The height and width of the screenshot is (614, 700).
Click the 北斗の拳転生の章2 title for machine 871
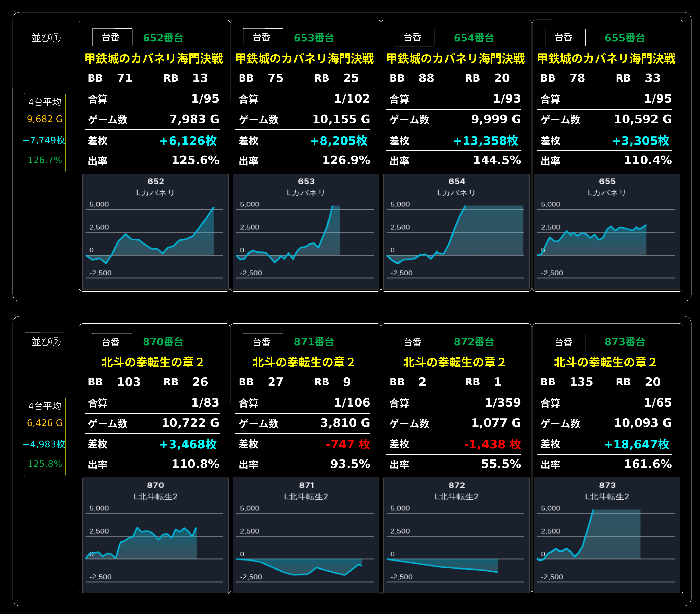pos(303,362)
